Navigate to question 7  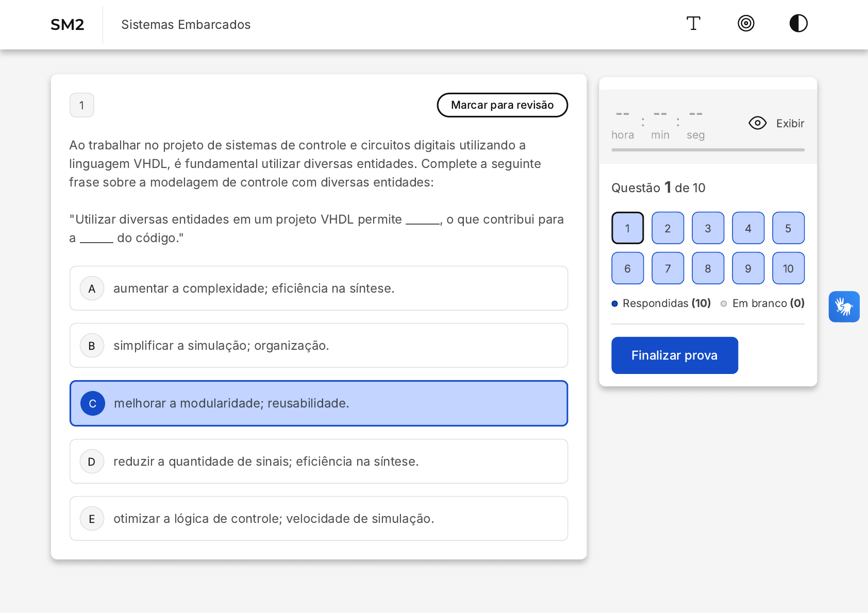(667, 268)
